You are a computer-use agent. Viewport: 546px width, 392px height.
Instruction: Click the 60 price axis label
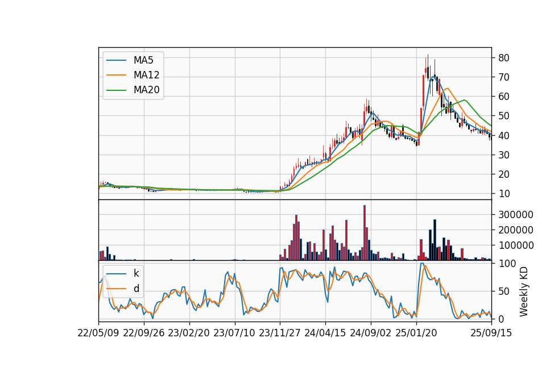pos(504,97)
